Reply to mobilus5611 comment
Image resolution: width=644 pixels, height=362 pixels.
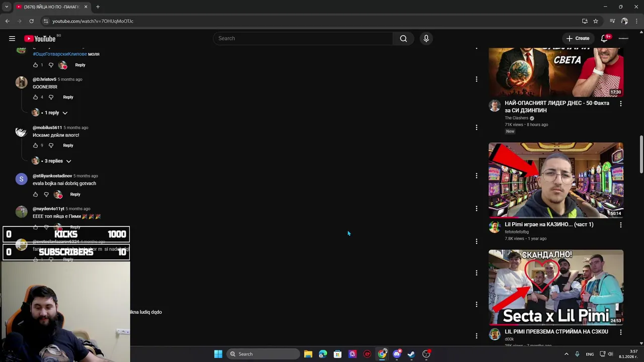[68, 145]
